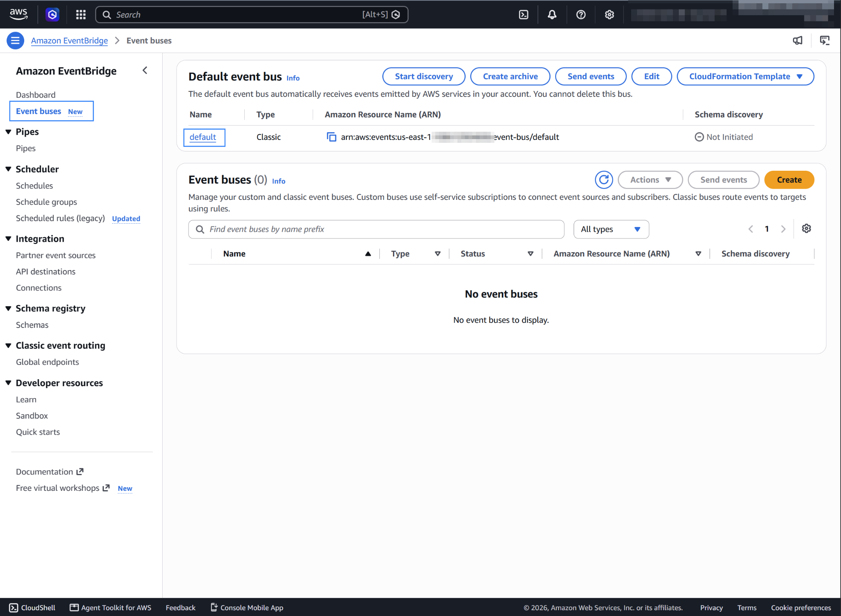Open the CloudFormation Template dropdown
The width and height of the screenshot is (841, 616).
point(745,76)
